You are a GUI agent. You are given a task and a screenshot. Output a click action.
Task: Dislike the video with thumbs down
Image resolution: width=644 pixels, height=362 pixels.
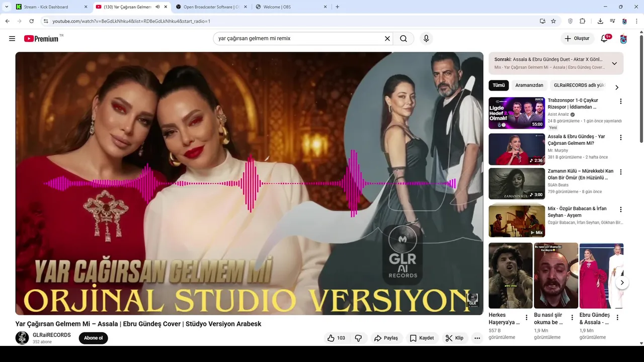click(x=358, y=338)
